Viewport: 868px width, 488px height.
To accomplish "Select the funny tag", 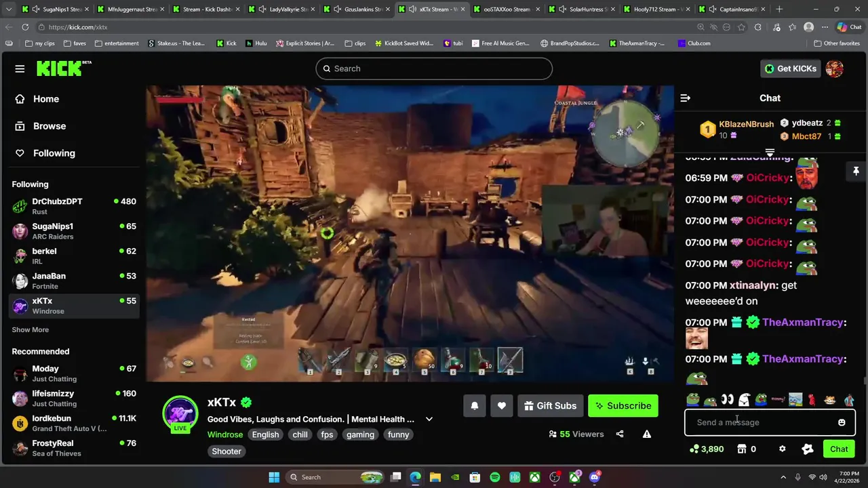I will click(x=399, y=434).
